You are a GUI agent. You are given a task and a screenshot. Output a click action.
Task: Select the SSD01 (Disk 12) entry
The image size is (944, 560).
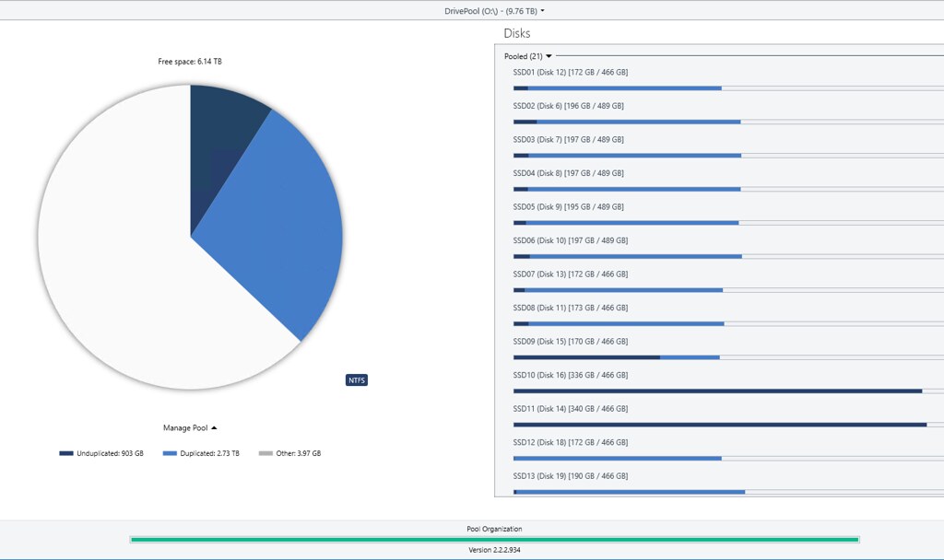point(570,72)
